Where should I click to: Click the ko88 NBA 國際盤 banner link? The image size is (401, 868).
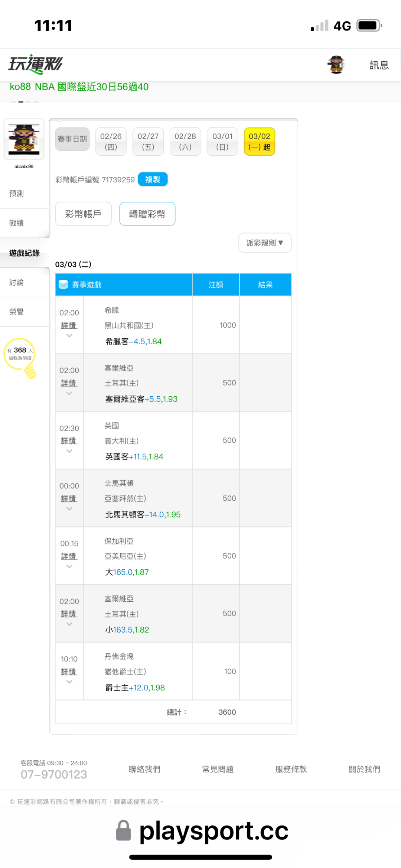pos(79,87)
